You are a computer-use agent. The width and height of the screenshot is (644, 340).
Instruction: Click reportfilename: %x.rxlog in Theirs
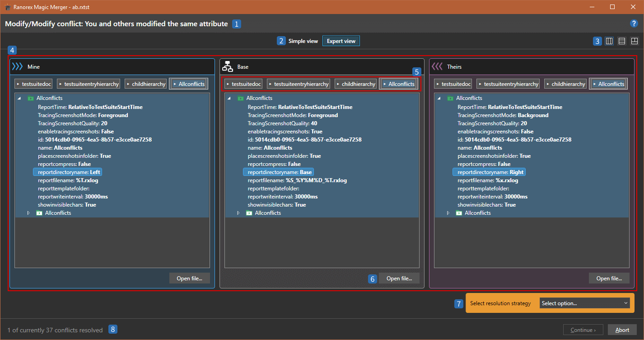488,180
